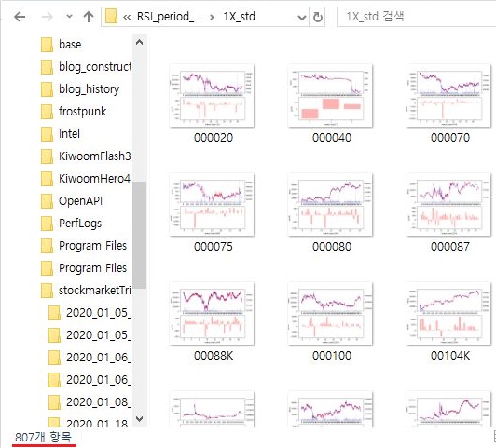Open the OpenAPI folder
The image size is (496, 448).
coord(81,201)
